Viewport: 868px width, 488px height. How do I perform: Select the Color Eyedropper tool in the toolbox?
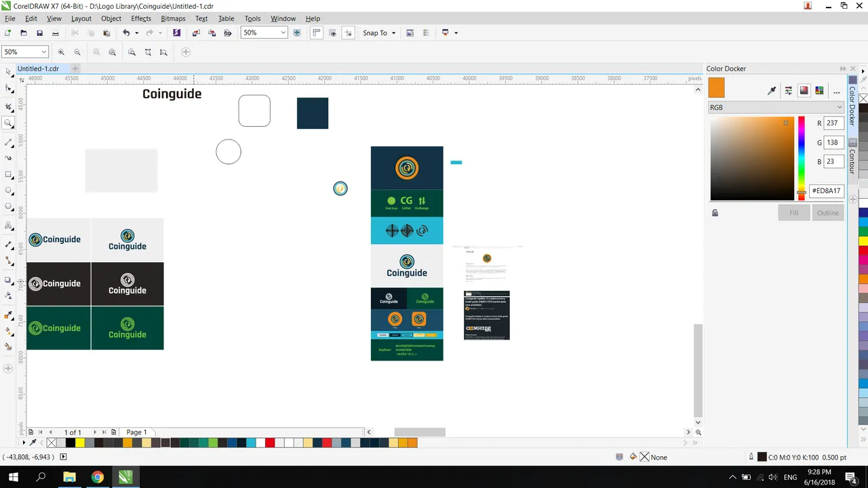click(8, 315)
